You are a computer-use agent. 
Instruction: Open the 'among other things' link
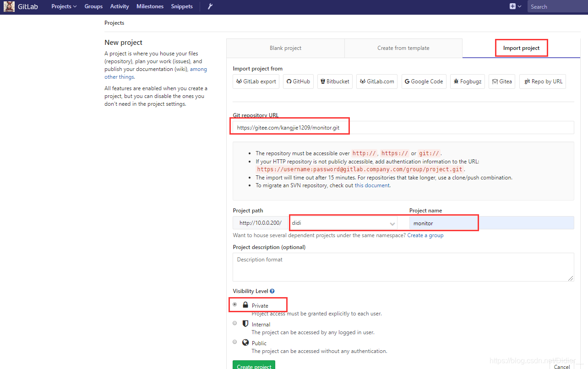pyautogui.click(x=156, y=73)
